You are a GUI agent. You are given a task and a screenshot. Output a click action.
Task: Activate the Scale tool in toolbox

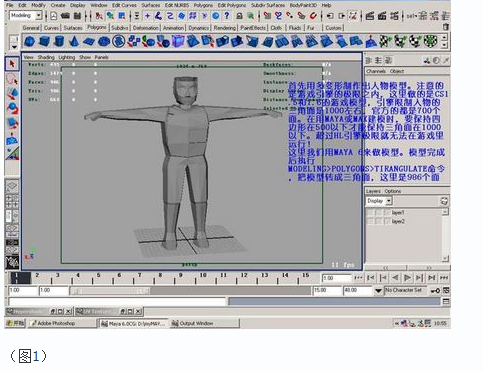(x=12, y=123)
